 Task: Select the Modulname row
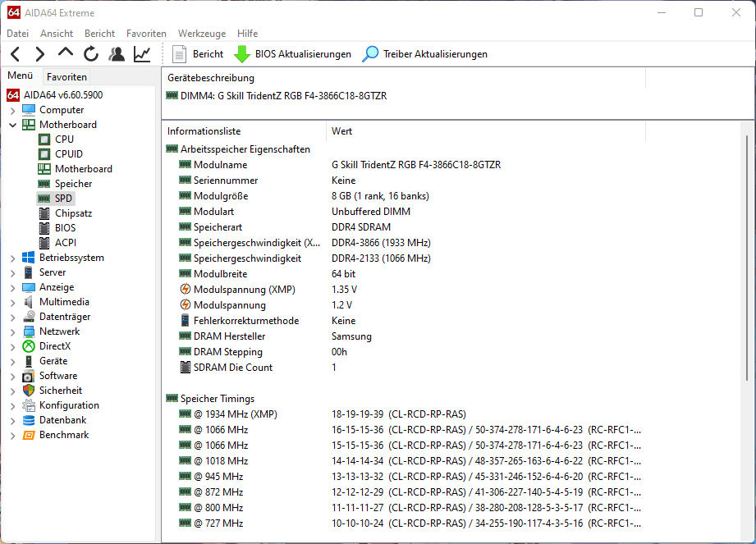coord(404,165)
